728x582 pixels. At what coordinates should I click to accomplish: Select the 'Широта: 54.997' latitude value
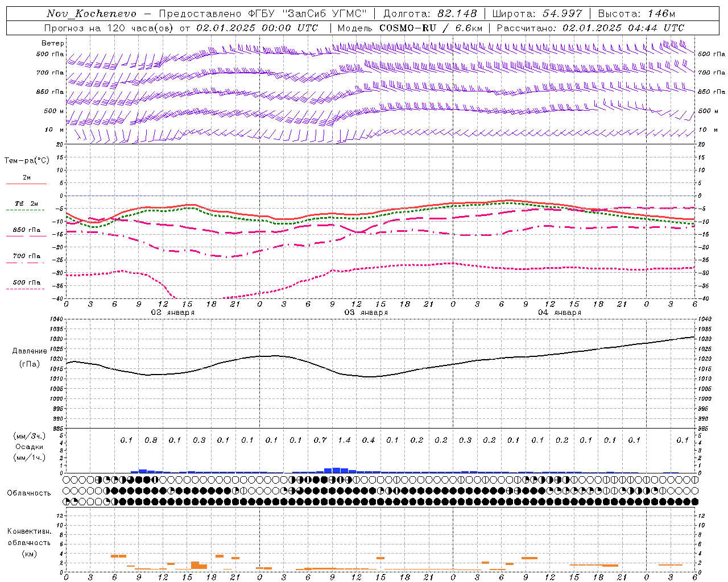tap(537, 14)
